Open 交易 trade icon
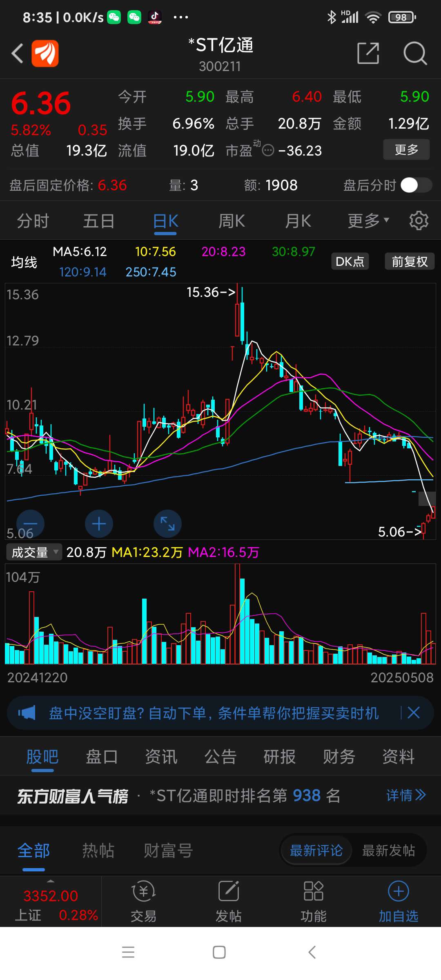Viewport: 441px width, 980px height. (x=143, y=902)
